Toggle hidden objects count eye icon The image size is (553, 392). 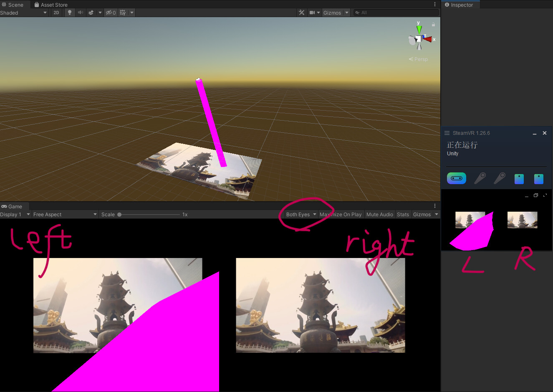[110, 13]
